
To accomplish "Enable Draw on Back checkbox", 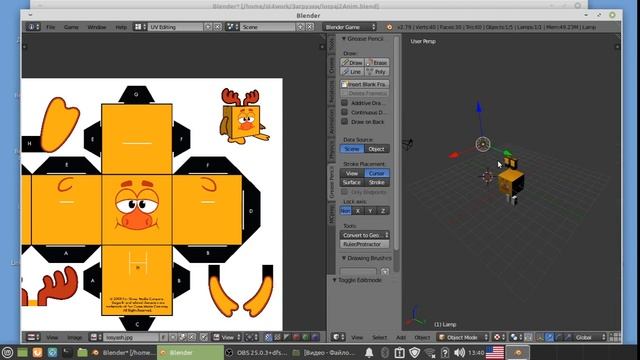I will (344, 121).
